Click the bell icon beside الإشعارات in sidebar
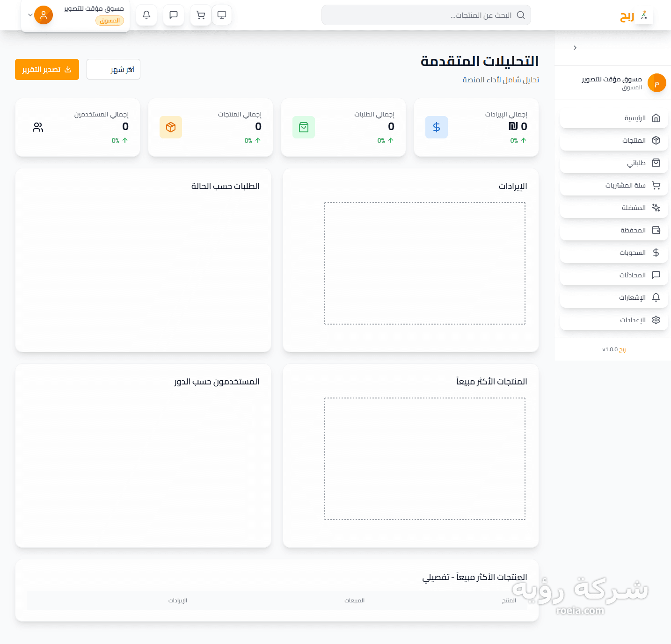The width and height of the screenshot is (671, 644). [656, 297]
